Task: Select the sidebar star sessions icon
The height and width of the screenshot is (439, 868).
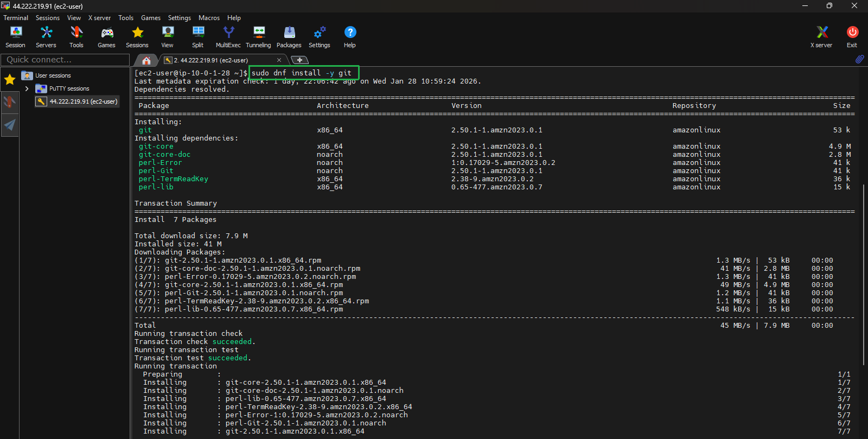Action: pyautogui.click(x=10, y=80)
